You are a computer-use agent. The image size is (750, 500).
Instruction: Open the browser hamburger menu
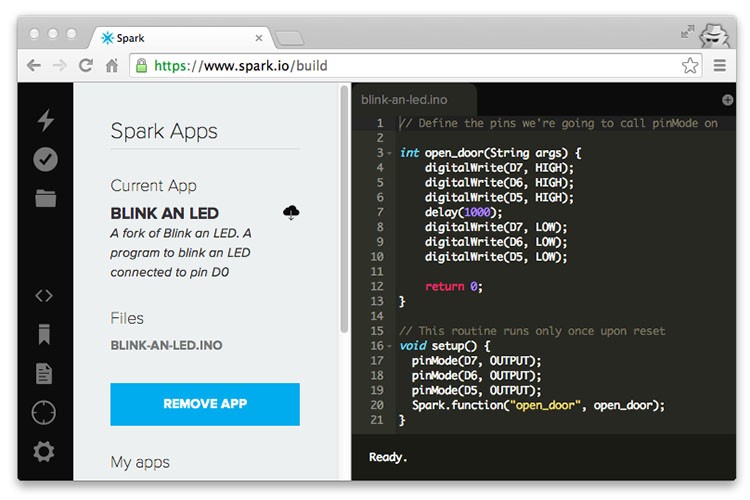click(720, 65)
